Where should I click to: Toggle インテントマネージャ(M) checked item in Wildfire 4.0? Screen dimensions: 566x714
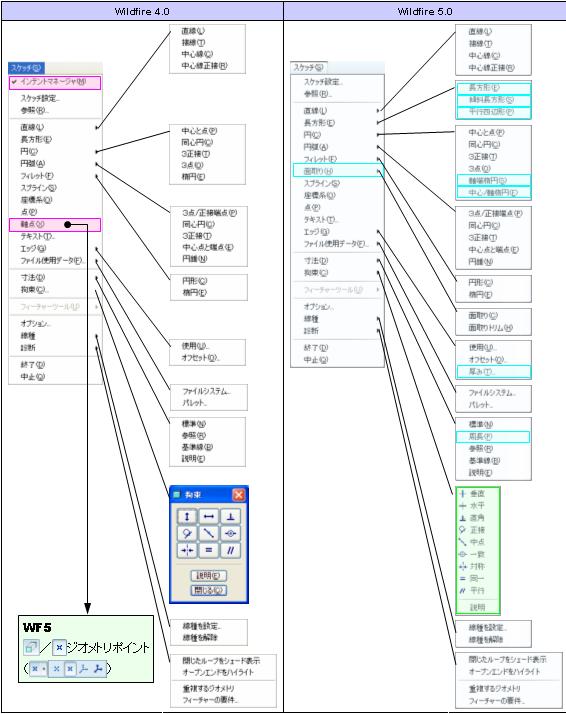[55, 82]
